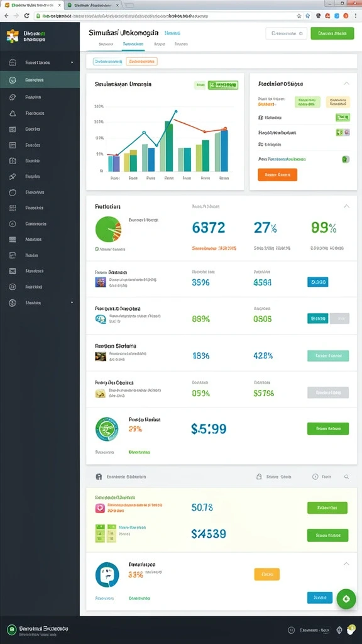Select the highlighted second item in sidebar
Image resolution: width=362 pixels, height=644 pixels.
pos(40,80)
